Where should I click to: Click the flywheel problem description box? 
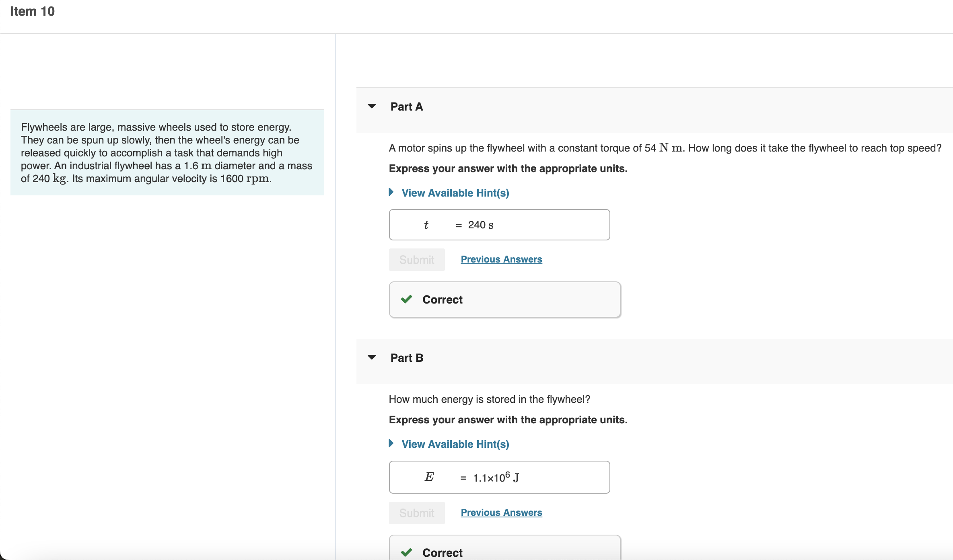pyautogui.click(x=167, y=153)
